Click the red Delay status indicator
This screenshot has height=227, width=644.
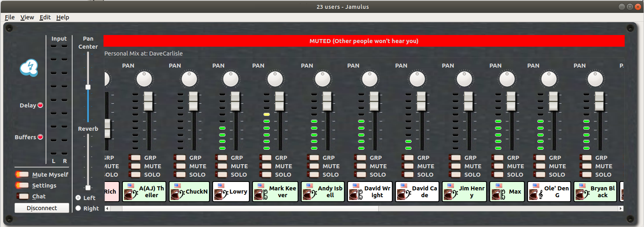tap(40, 105)
